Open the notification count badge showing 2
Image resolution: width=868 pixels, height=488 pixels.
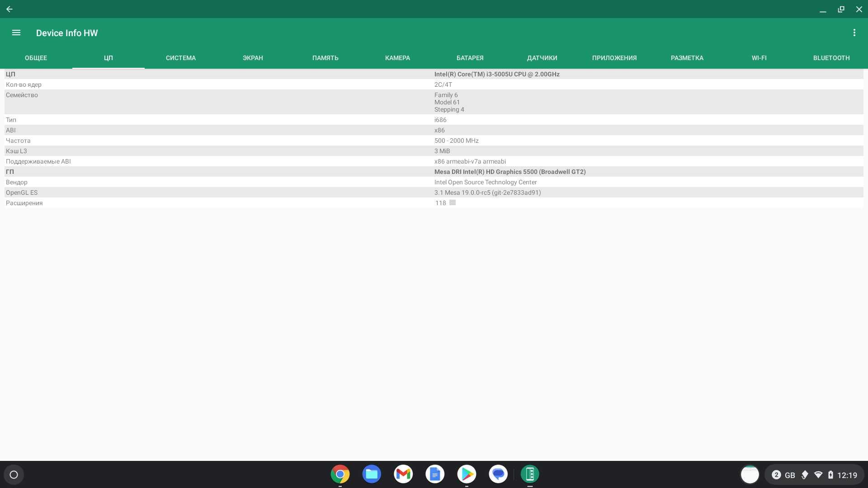776,475
